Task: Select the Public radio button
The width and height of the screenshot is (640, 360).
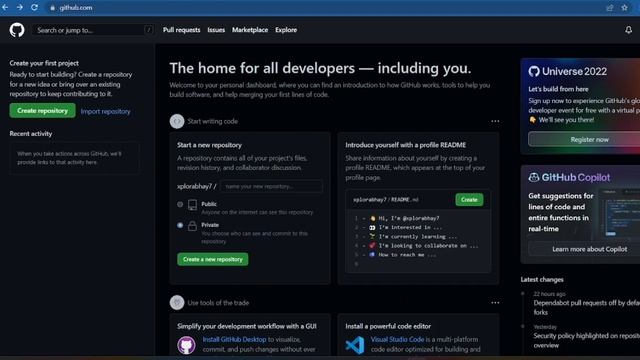Action: tap(180, 204)
